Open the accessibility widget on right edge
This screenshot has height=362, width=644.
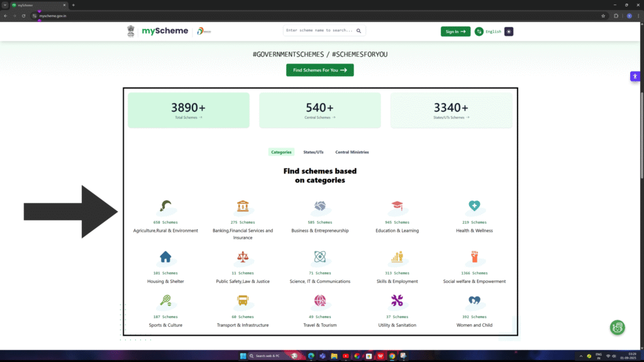pos(635,77)
